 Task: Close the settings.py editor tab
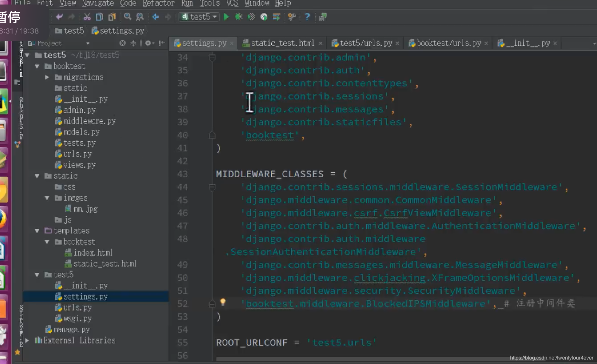click(x=232, y=44)
